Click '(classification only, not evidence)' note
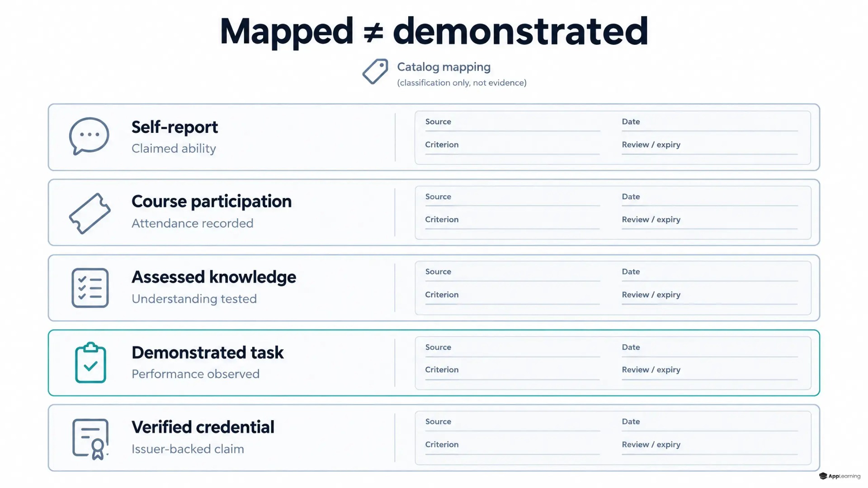The image size is (868, 488). pos(462,83)
